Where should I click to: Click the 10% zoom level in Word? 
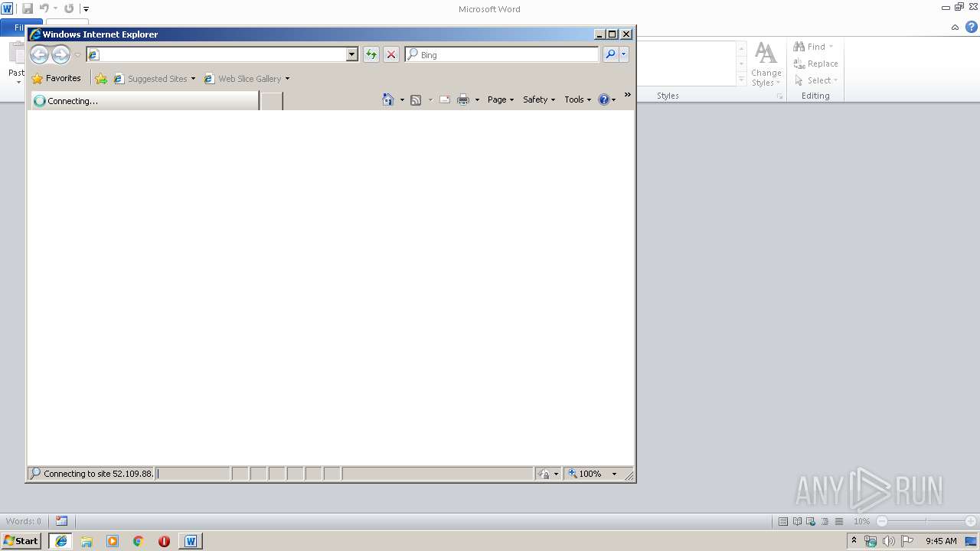861,521
